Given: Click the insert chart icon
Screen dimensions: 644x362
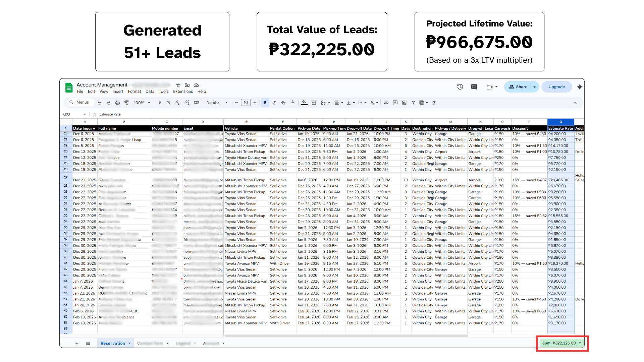Looking at the screenshot, I should [x=404, y=103].
